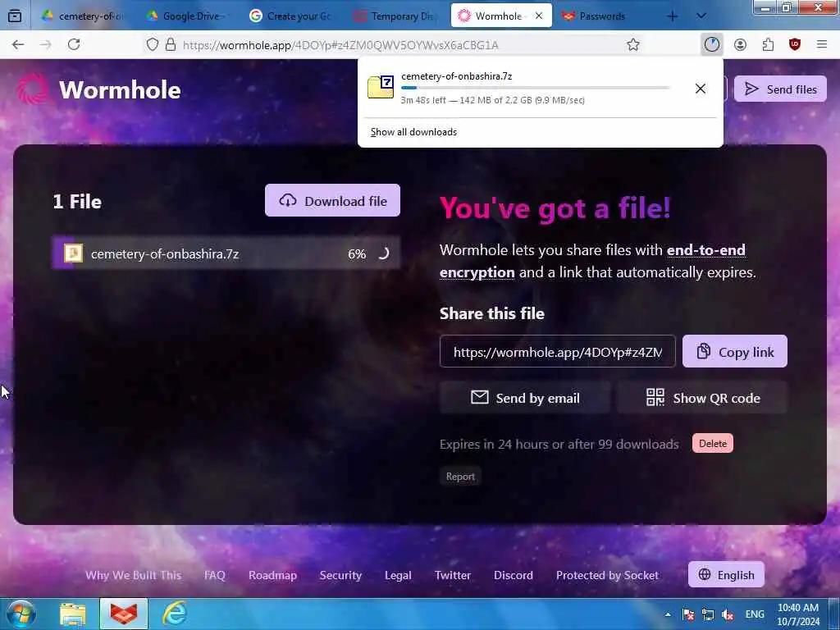
Task: Click Copy link button
Action: (x=735, y=351)
